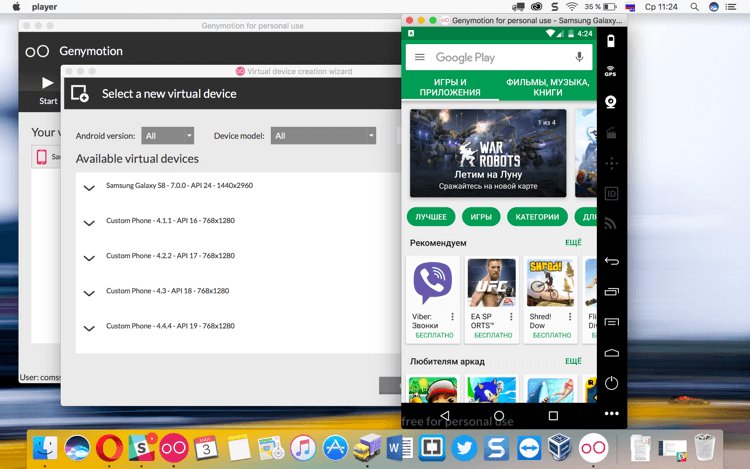The image size is (750, 469).
Task: Open the webcam widget in emulator sidebar
Action: click(x=611, y=102)
